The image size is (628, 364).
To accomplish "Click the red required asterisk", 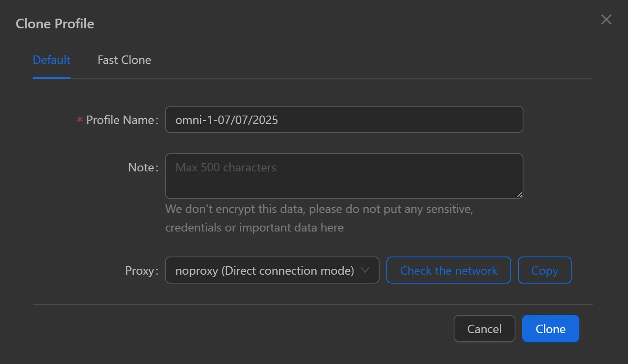I will [x=80, y=120].
